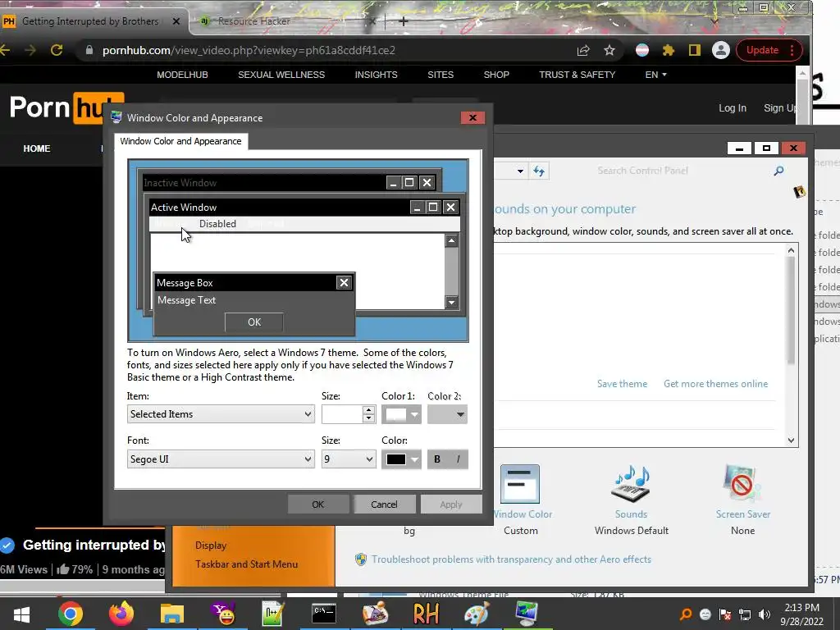Click the Action Center flag tray icon
The height and width of the screenshot is (630, 840).
[x=725, y=614]
